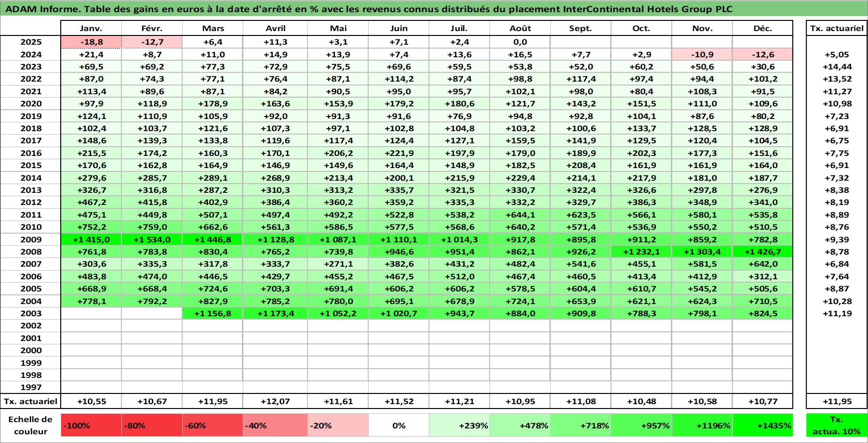This screenshot has height=443, width=868.
Task: Select the +1 173,4 cell in 2003
Action: tap(275, 313)
